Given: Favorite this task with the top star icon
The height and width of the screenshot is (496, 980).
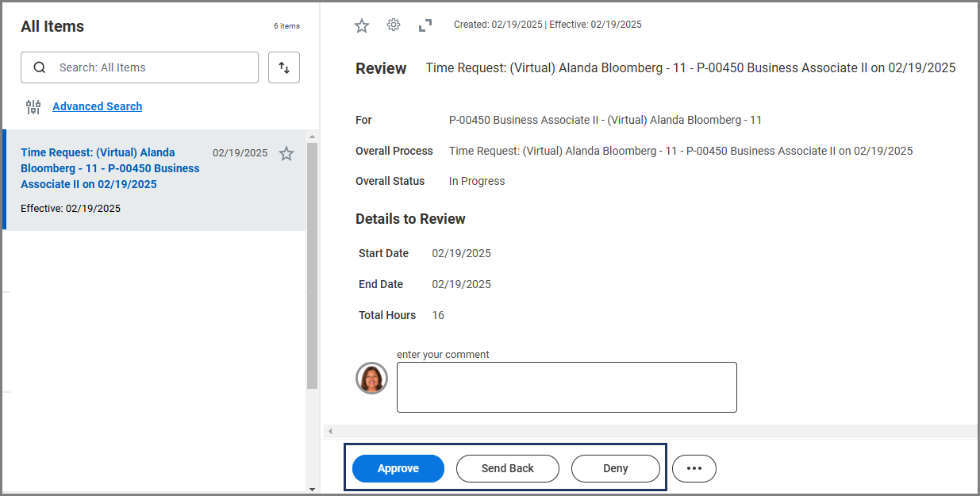Looking at the screenshot, I should pos(362,25).
